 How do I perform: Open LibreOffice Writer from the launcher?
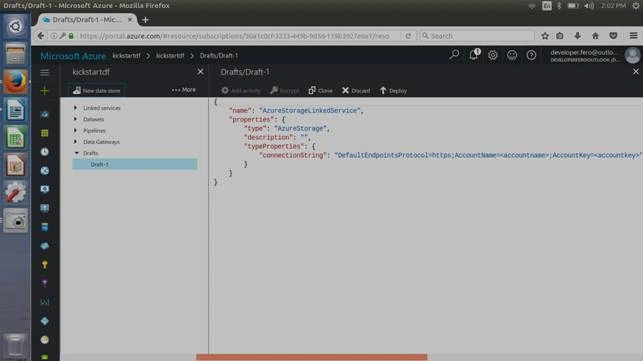point(15,110)
